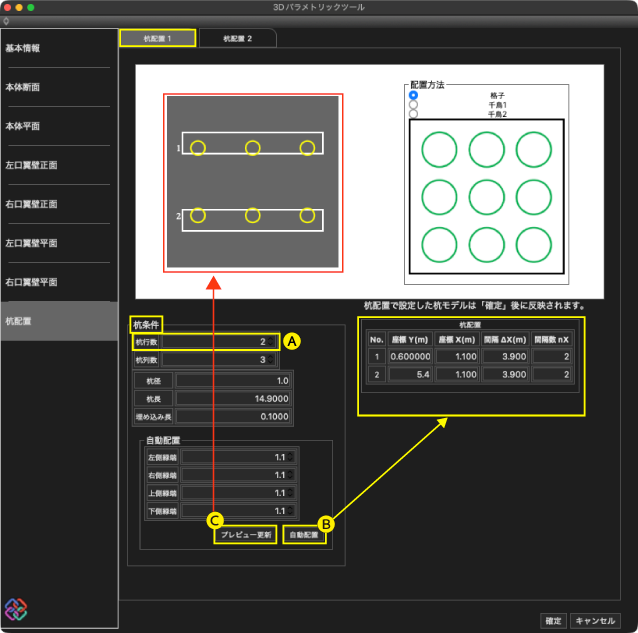Click the 杭行数 spinner arrows
This screenshot has width=638, height=633.
click(x=271, y=342)
